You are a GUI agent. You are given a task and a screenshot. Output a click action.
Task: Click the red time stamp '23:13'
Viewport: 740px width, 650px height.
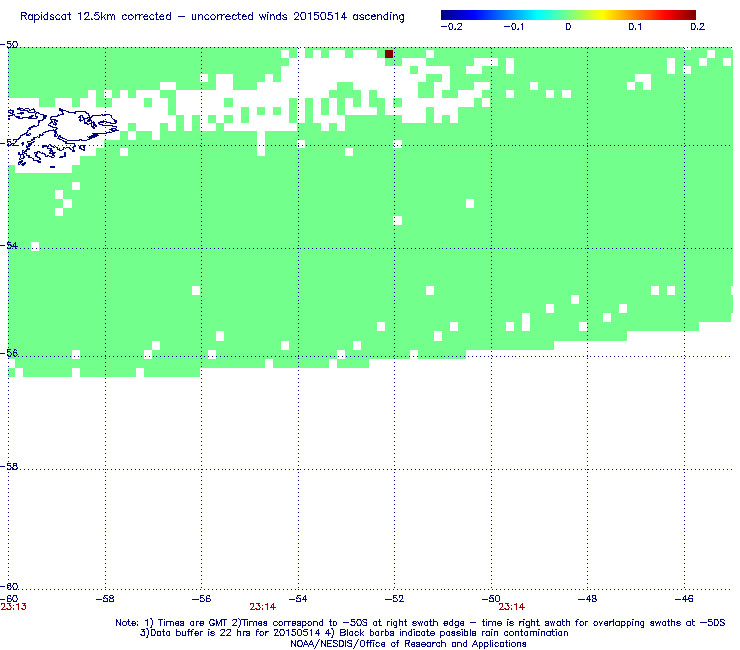[14, 607]
